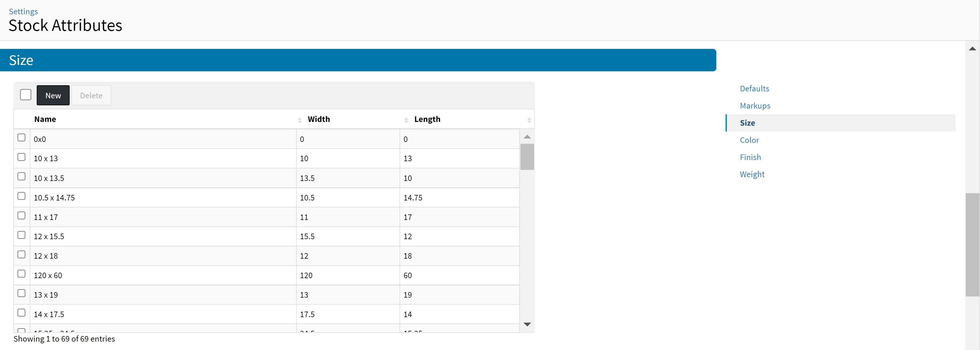Sort table by Name column arrows
This screenshot has width=980, height=350.
pyautogui.click(x=299, y=120)
